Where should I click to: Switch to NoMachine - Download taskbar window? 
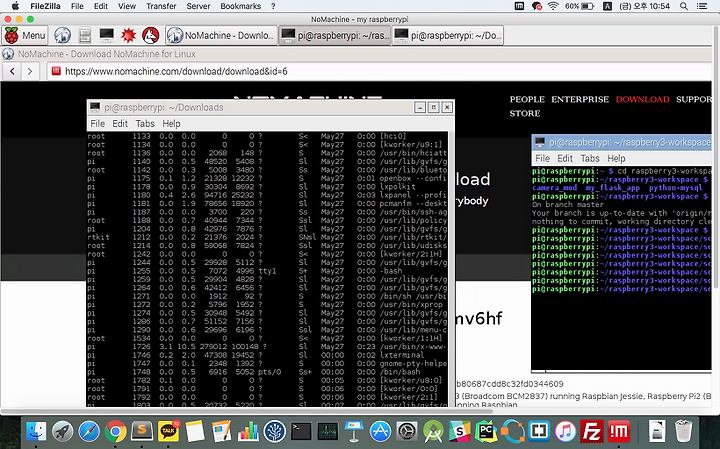coord(221,35)
